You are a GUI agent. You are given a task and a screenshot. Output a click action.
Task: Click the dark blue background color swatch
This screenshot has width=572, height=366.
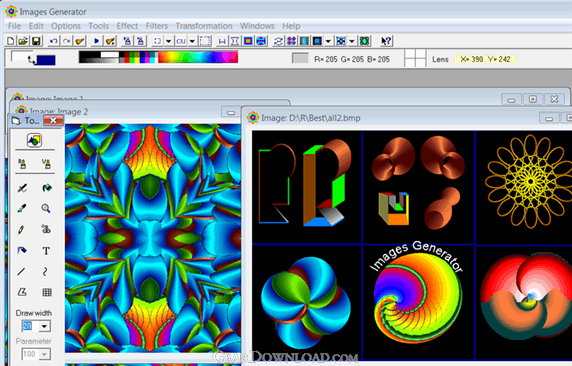46,60
